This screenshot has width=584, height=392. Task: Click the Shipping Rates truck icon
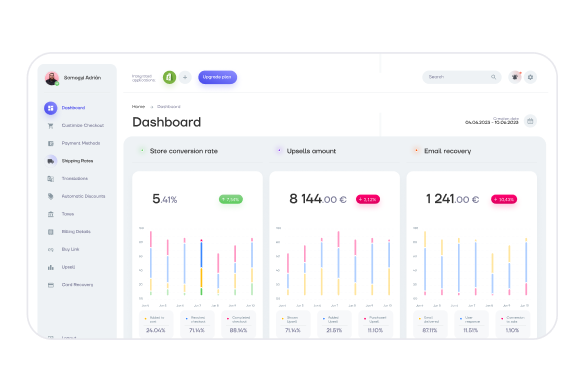coord(51,161)
